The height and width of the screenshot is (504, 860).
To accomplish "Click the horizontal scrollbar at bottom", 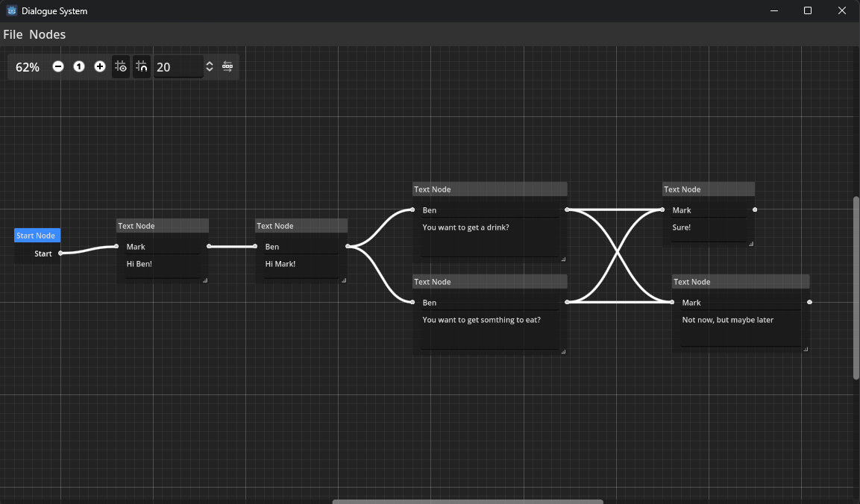I will [x=467, y=501].
